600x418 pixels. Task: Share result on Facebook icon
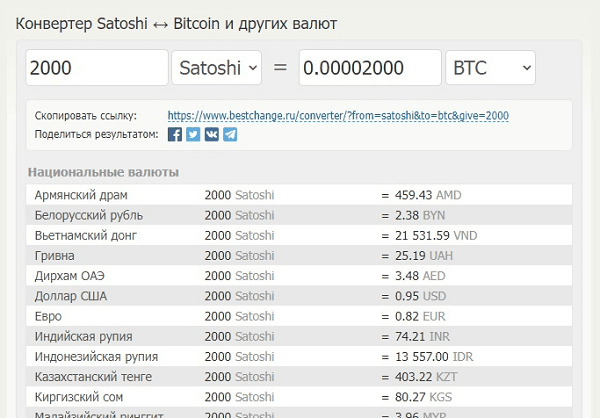click(x=174, y=135)
